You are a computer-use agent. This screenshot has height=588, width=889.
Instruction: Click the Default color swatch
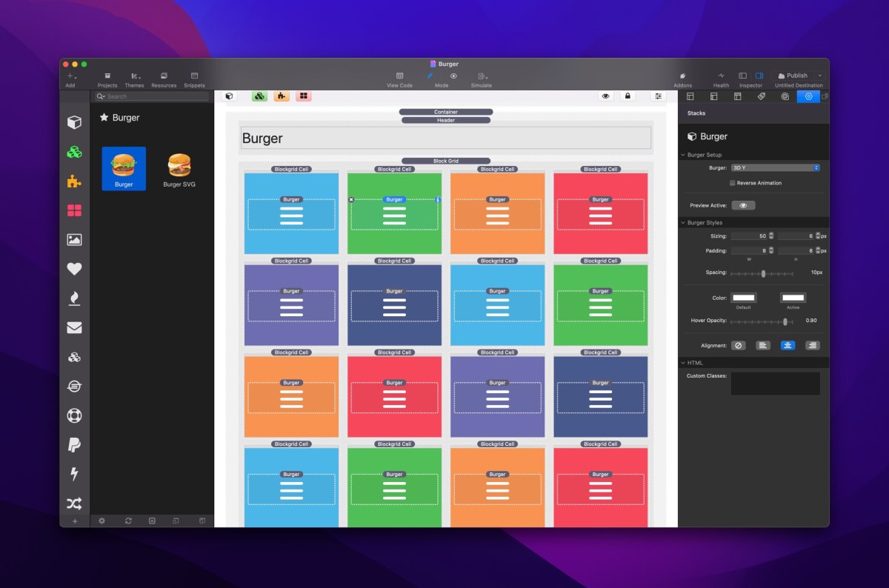pyautogui.click(x=743, y=298)
